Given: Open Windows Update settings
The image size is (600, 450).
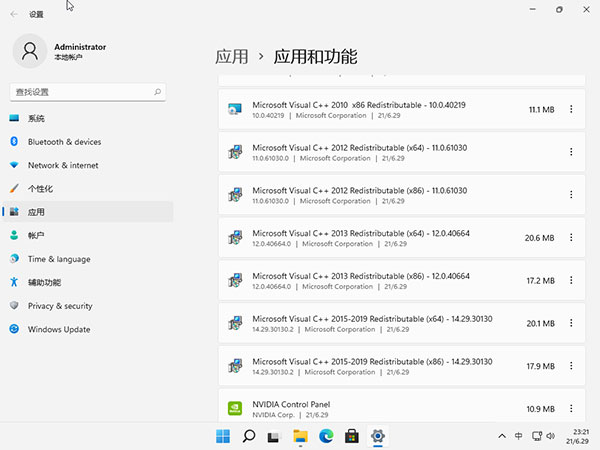Looking at the screenshot, I should (x=88, y=329).
